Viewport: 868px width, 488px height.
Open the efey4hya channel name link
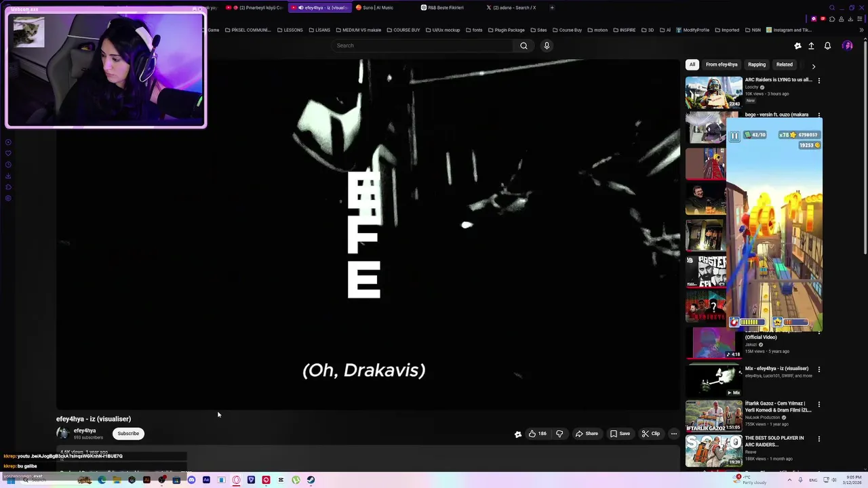click(x=85, y=430)
